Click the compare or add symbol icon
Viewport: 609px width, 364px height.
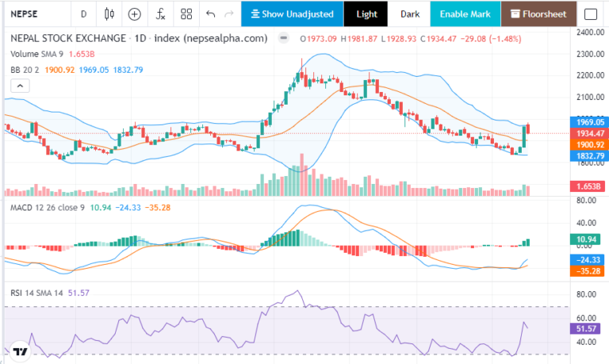coord(135,14)
